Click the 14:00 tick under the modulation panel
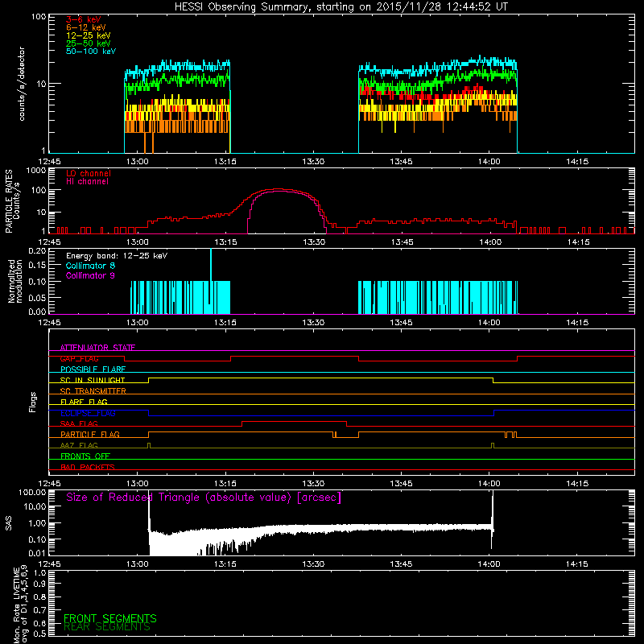This screenshot has height=644, width=644. pyautogui.click(x=489, y=323)
